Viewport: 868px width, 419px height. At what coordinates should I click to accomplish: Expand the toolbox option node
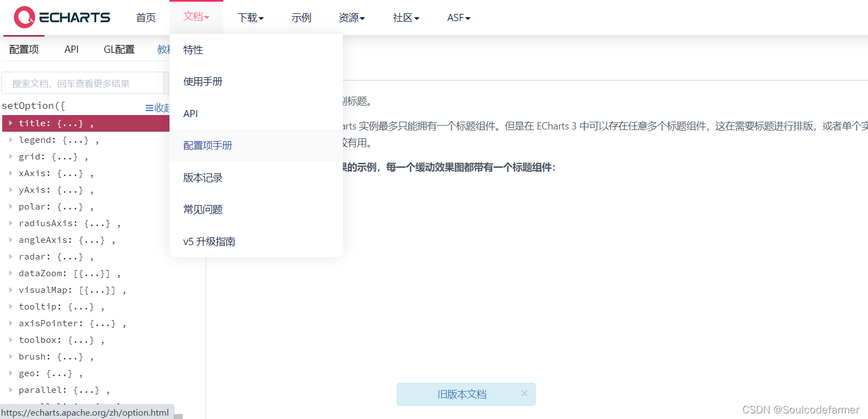(11, 340)
